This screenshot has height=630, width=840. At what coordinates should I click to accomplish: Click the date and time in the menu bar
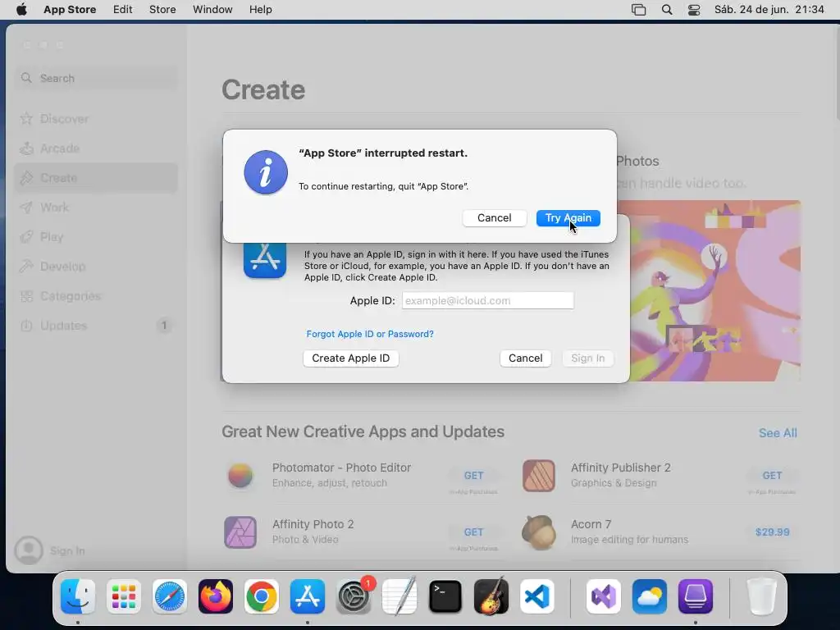pyautogui.click(x=769, y=10)
